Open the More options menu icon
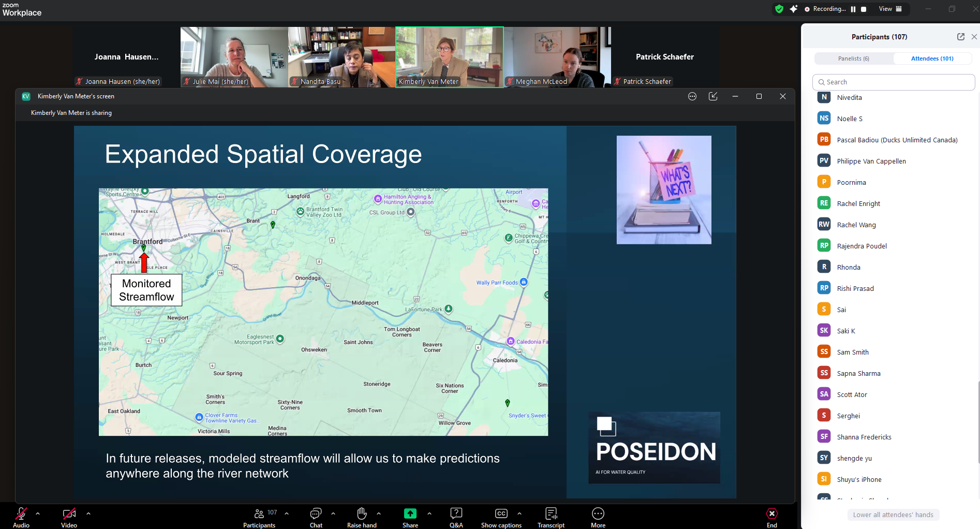The height and width of the screenshot is (529, 980). click(x=598, y=513)
